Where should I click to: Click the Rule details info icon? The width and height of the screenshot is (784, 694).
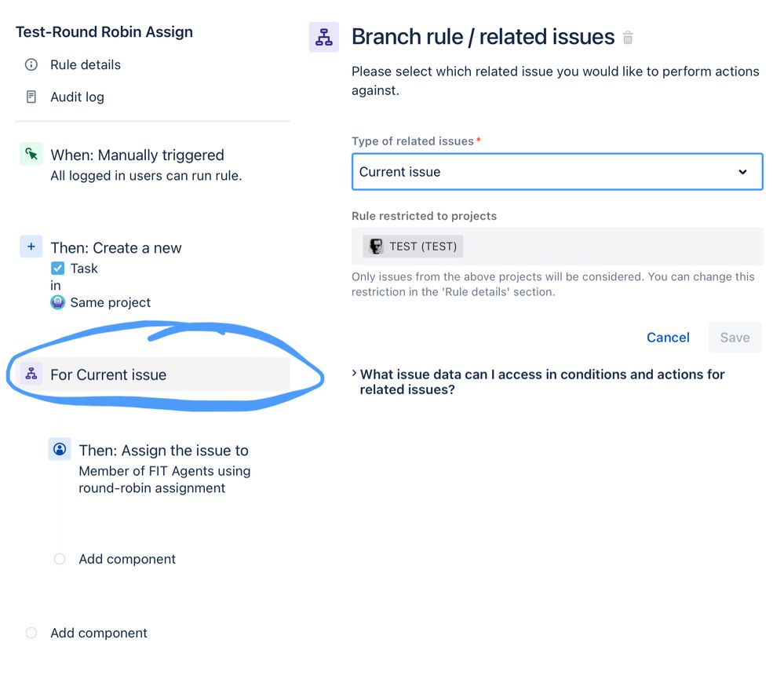[x=31, y=64]
